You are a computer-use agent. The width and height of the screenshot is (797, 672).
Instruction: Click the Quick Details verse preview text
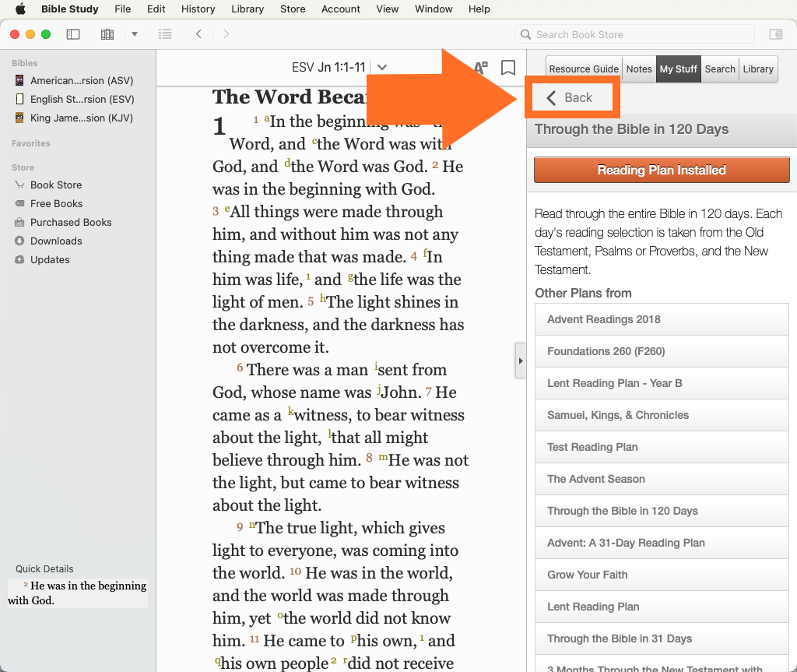pos(78,593)
